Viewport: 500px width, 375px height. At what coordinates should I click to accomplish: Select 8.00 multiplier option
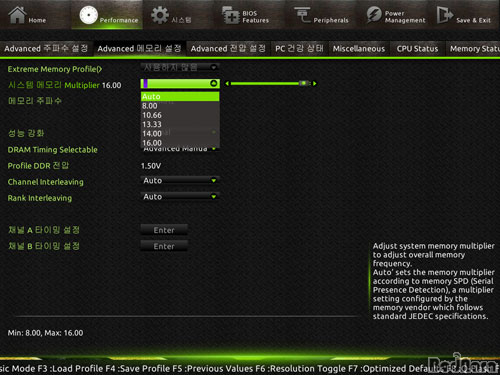[180, 106]
